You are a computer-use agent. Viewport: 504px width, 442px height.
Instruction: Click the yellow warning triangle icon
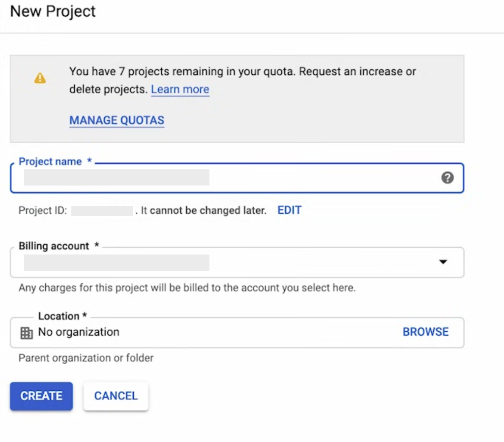(40, 78)
